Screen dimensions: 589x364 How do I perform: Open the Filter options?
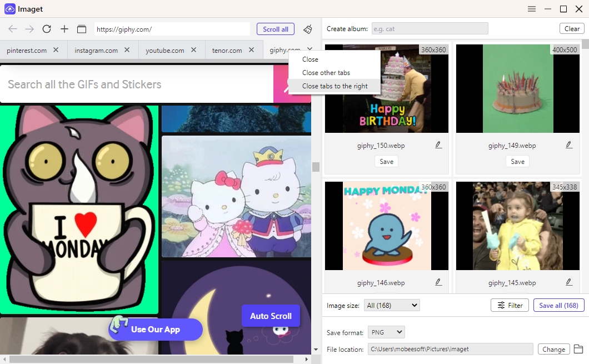point(510,306)
